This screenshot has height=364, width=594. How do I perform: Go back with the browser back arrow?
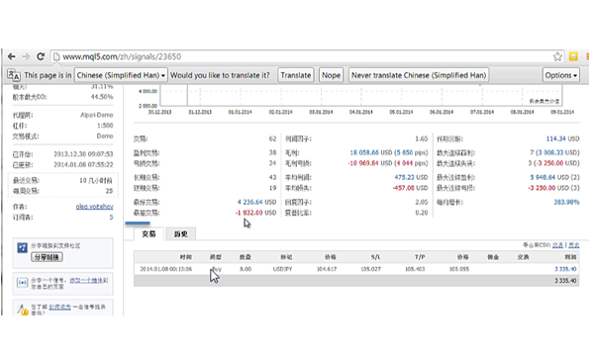[x=11, y=56]
